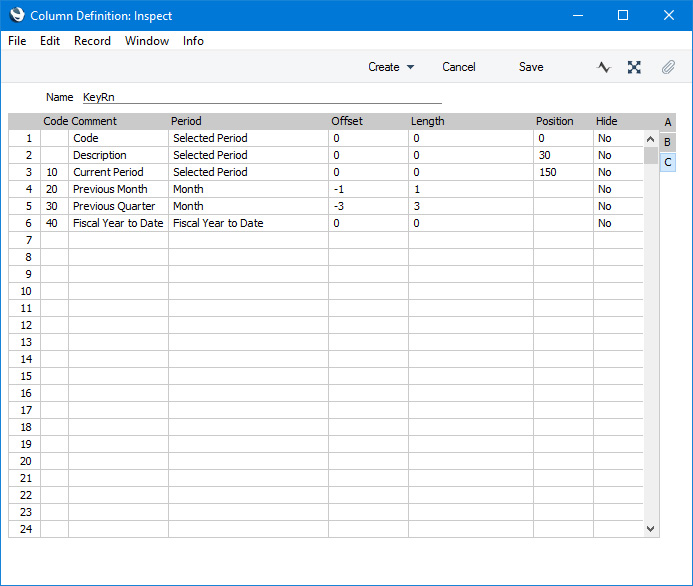Minimize the Column Definition window

pyautogui.click(x=578, y=15)
